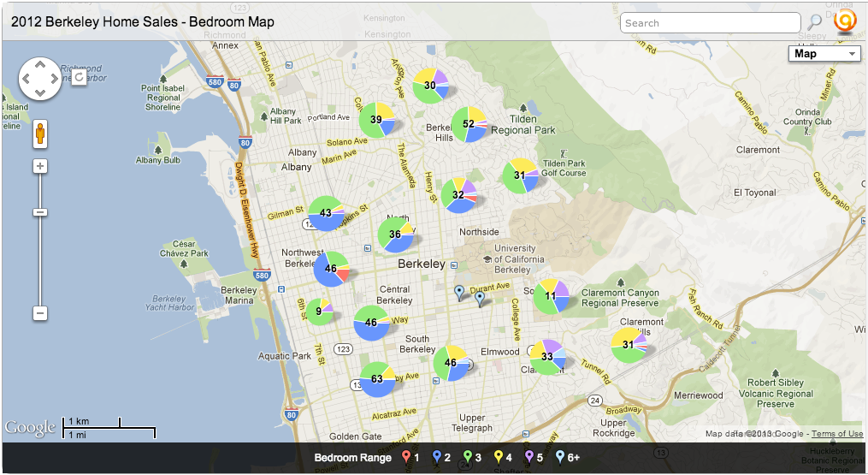Open the Terms of Use link
Viewport: 868px width, 475px height.
point(837,433)
